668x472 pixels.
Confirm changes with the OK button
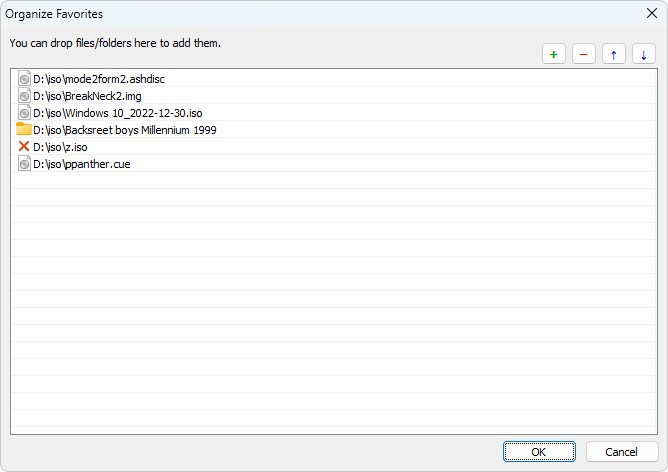coord(539,452)
